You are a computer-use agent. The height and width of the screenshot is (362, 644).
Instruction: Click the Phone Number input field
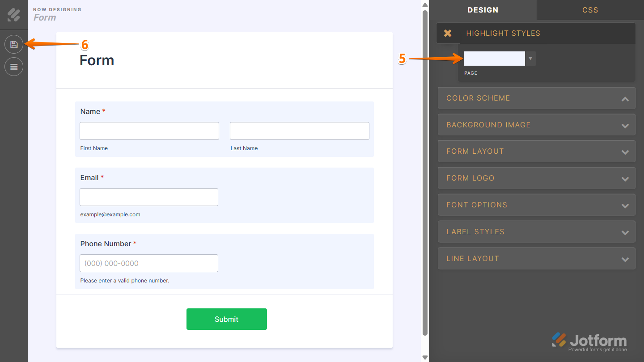149,263
